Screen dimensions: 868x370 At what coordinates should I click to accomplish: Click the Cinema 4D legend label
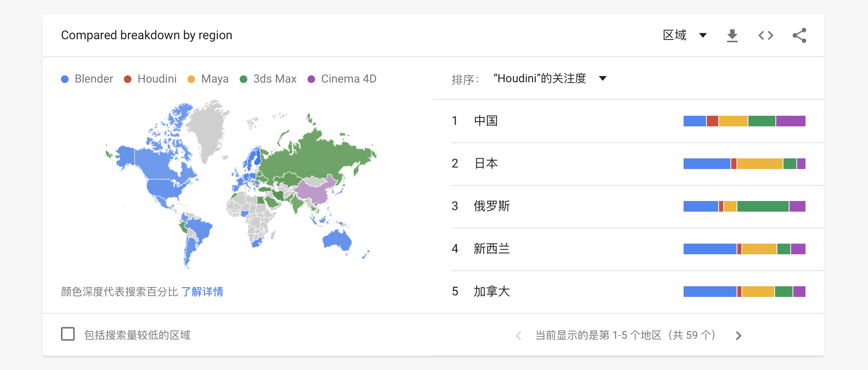[349, 79]
